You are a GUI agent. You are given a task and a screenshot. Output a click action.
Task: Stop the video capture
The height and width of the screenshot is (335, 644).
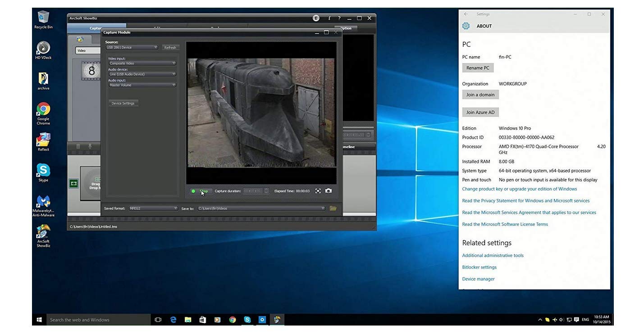click(201, 191)
